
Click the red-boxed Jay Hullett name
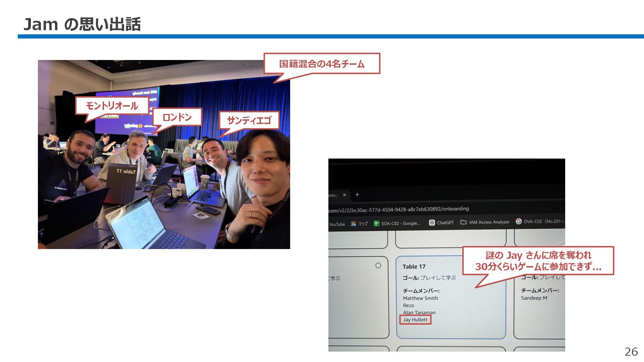[415, 320]
